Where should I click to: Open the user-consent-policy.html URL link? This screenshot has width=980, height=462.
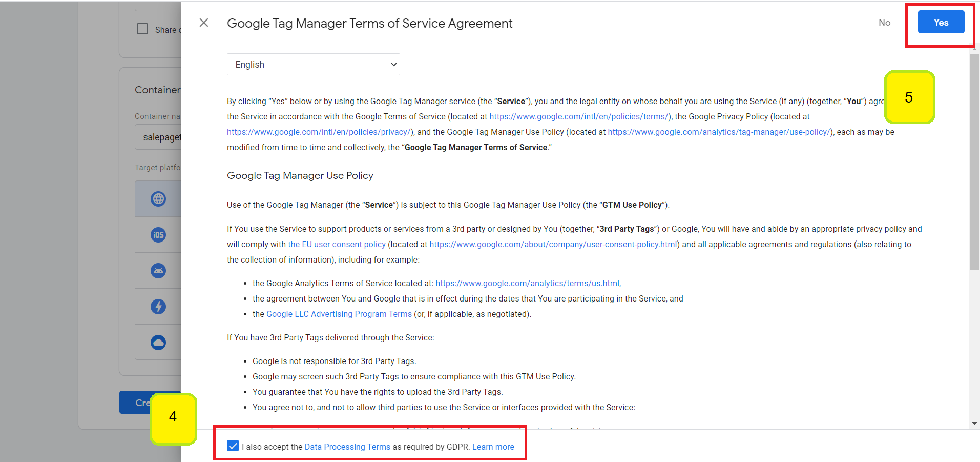click(553, 245)
